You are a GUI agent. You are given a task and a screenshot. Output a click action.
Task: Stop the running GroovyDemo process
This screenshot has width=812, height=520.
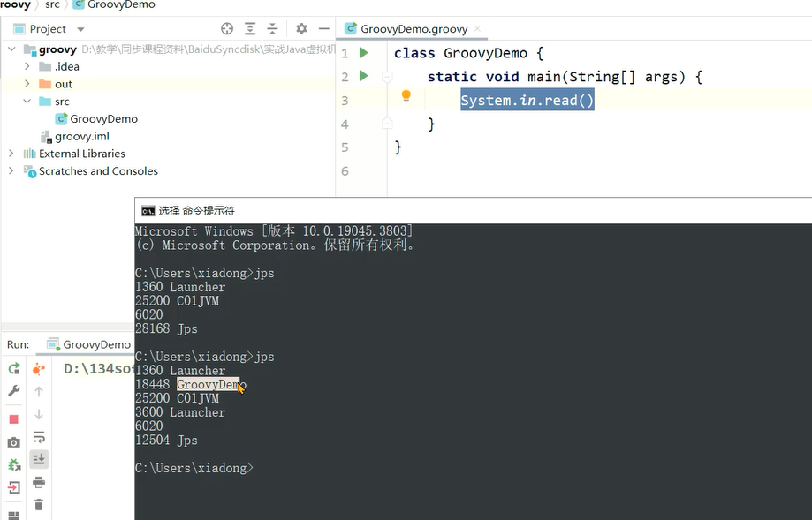(x=14, y=419)
